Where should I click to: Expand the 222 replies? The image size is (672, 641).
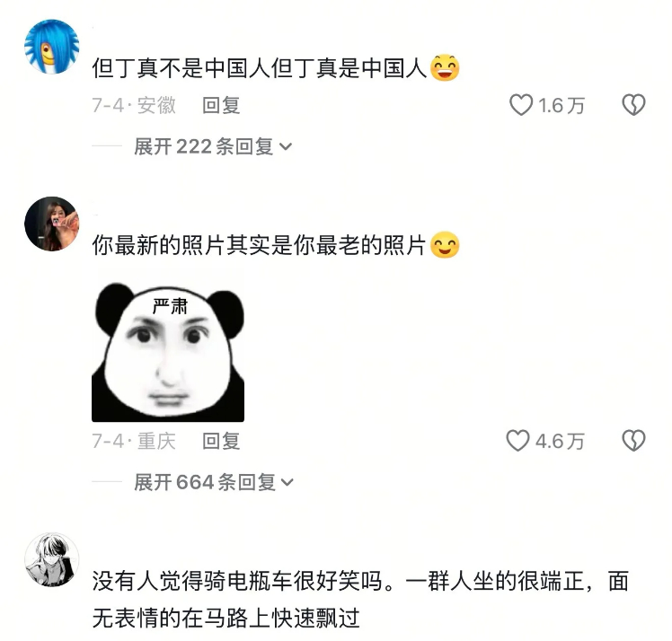coord(213,147)
